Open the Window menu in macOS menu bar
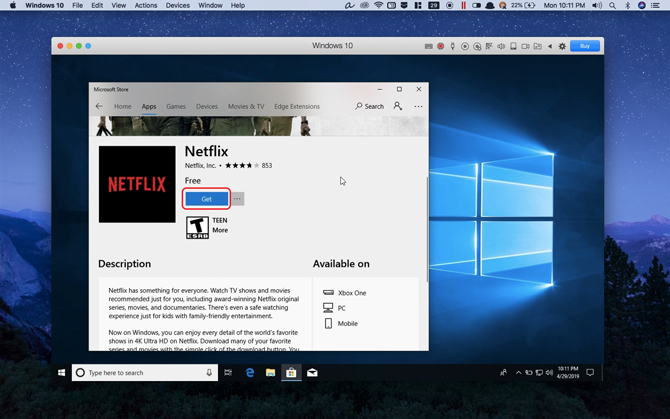This screenshot has height=419, width=670. click(210, 5)
